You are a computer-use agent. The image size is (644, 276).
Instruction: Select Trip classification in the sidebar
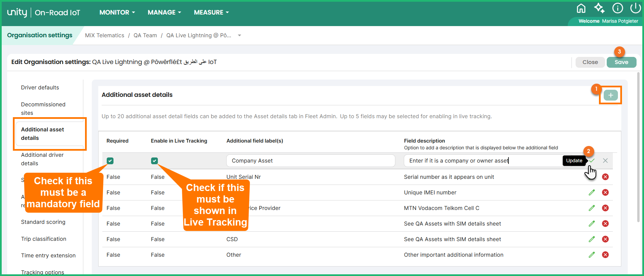pyautogui.click(x=44, y=239)
